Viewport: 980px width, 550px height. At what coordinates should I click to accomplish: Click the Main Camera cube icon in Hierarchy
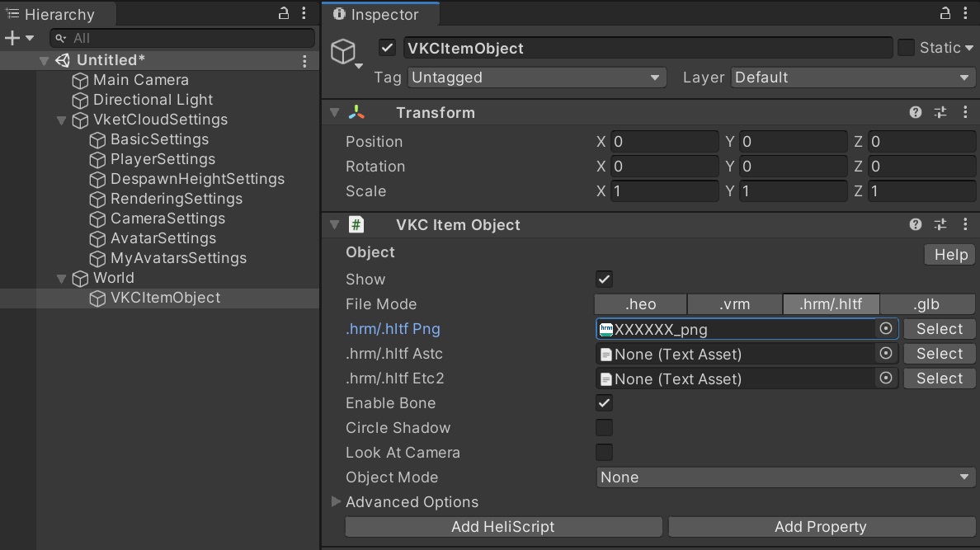[x=79, y=80]
